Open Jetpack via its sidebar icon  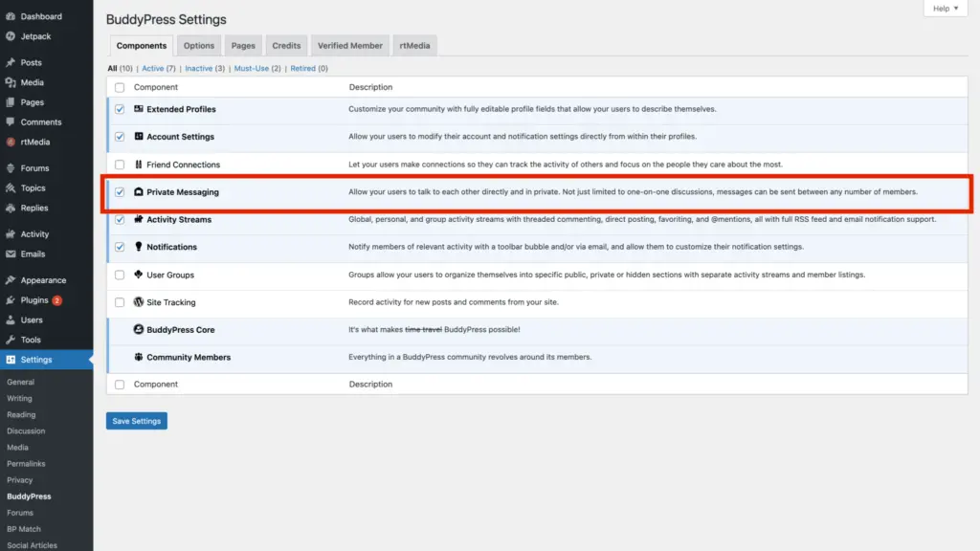11,36
